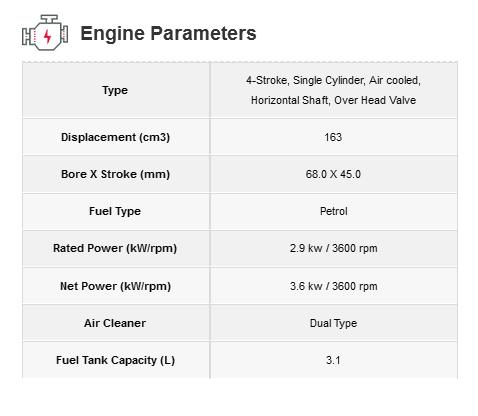Viewport: 478px width, 416px height.
Task: Select the Fuel Type label
Action: [115, 211]
